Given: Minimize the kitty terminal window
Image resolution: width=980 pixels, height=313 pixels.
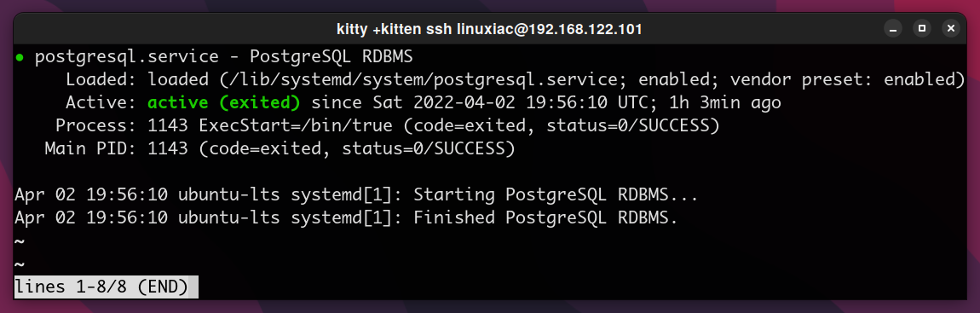Looking at the screenshot, I should (x=894, y=29).
